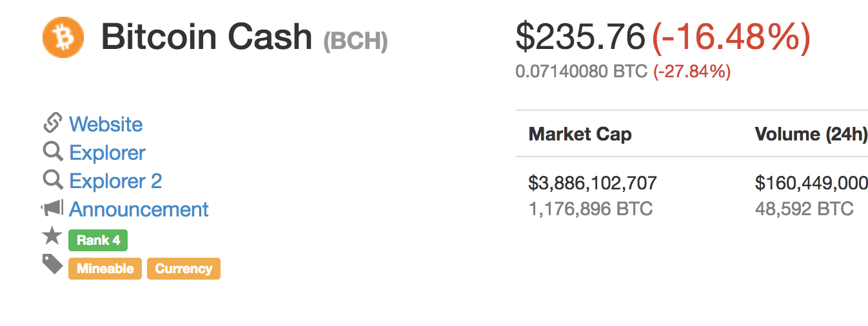
Task: Click the $235.76 price value
Action: [580, 37]
